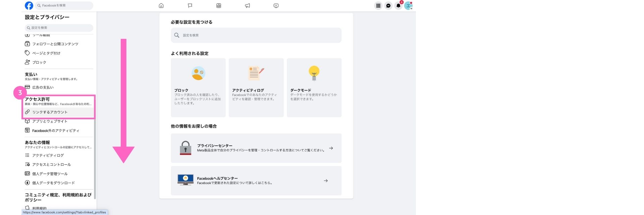The image size is (644, 215).
Task: Click the icon beside Facebook外のアクティビティ
Action: (28, 130)
